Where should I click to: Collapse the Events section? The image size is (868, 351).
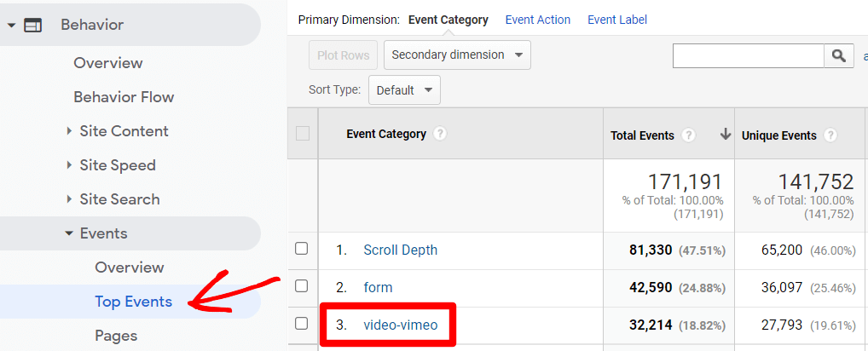pyautogui.click(x=69, y=233)
